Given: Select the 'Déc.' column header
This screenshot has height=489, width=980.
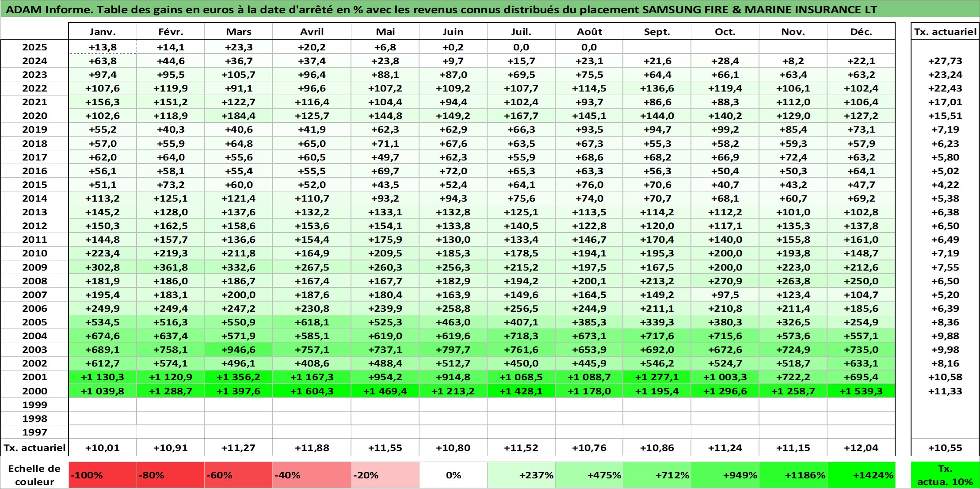Looking at the screenshot, I should 861,31.
